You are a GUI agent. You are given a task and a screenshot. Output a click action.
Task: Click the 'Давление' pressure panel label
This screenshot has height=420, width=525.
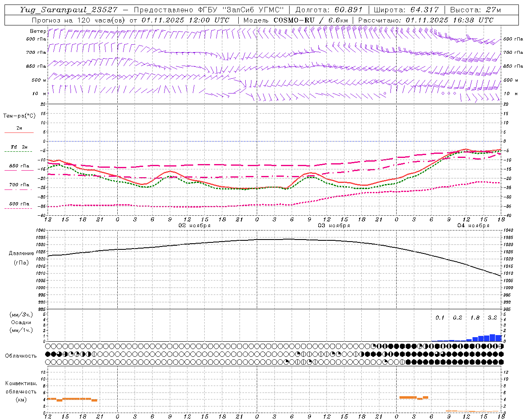click(x=21, y=253)
